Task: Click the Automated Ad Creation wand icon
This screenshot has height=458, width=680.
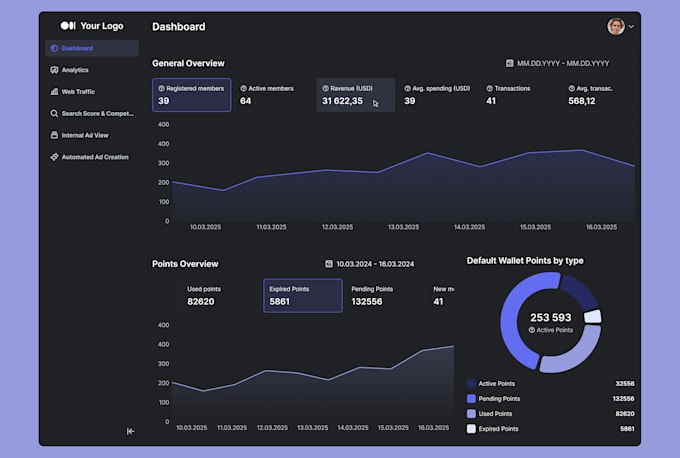Action: coord(54,157)
